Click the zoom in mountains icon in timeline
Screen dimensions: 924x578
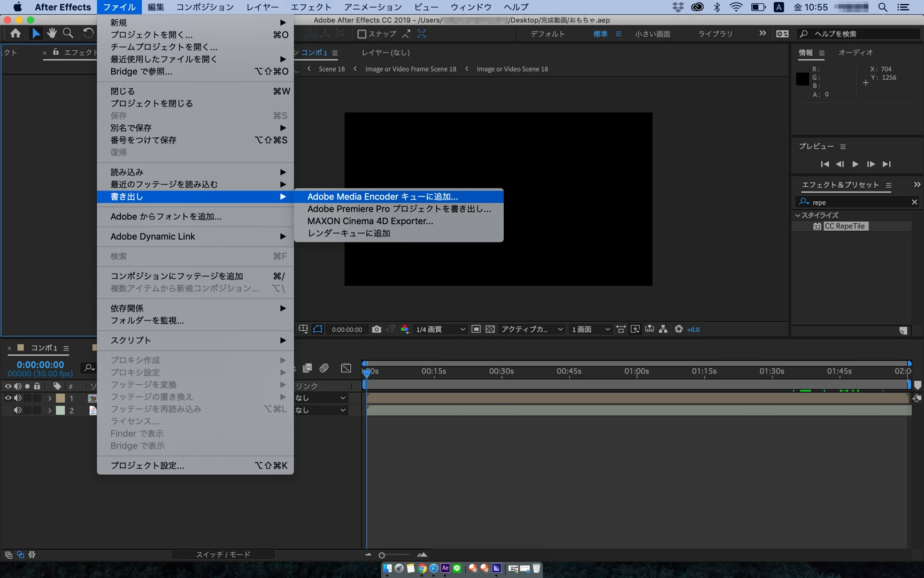422,554
